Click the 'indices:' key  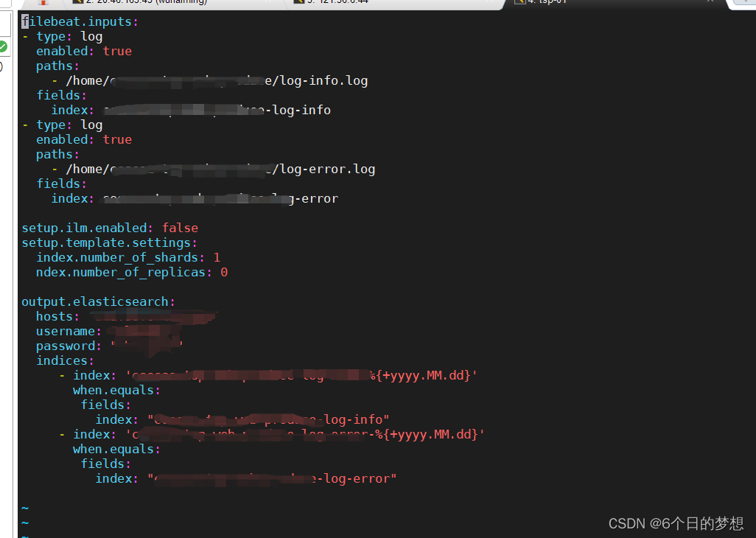tap(66, 360)
